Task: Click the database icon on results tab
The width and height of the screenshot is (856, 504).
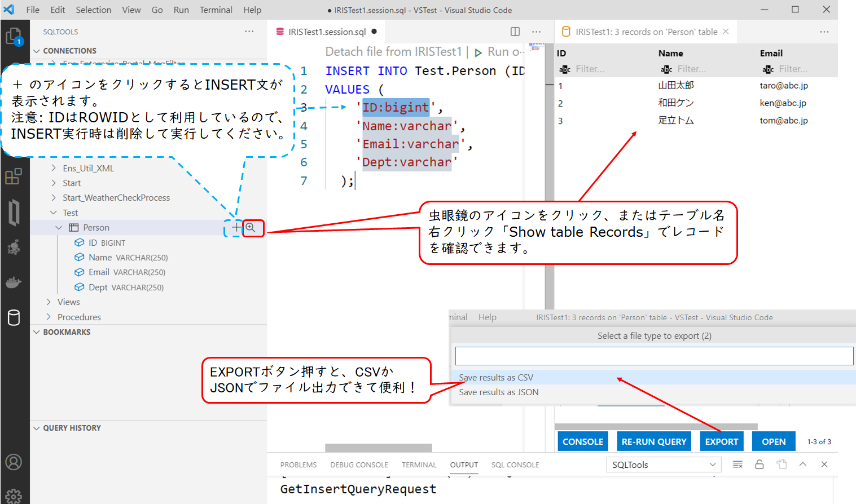Action: 566,32
